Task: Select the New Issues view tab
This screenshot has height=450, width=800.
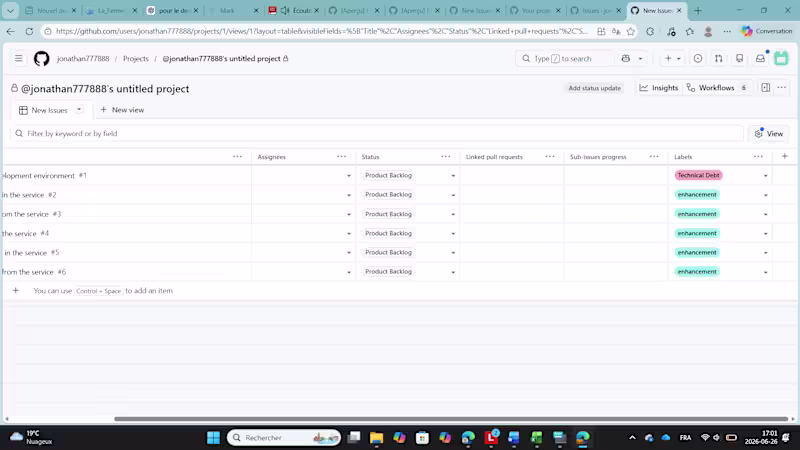Action: coord(49,110)
